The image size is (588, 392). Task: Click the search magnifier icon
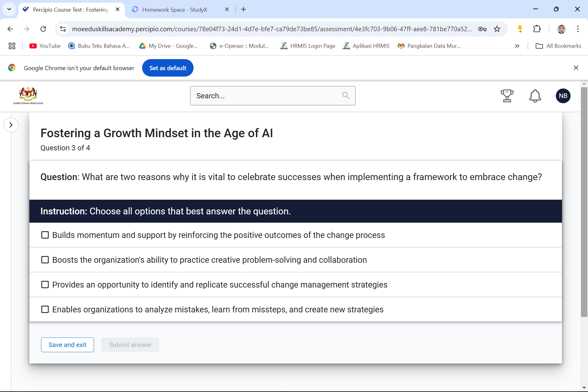pyautogui.click(x=346, y=96)
